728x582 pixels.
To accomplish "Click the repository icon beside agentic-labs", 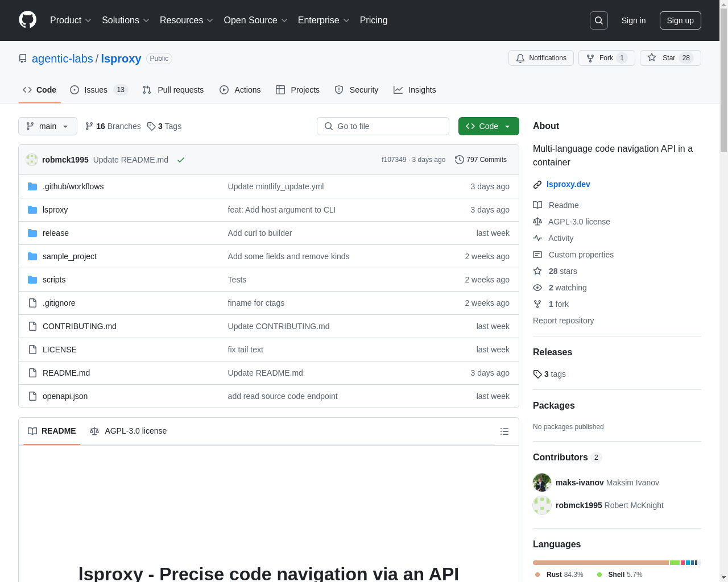I will click(23, 59).
